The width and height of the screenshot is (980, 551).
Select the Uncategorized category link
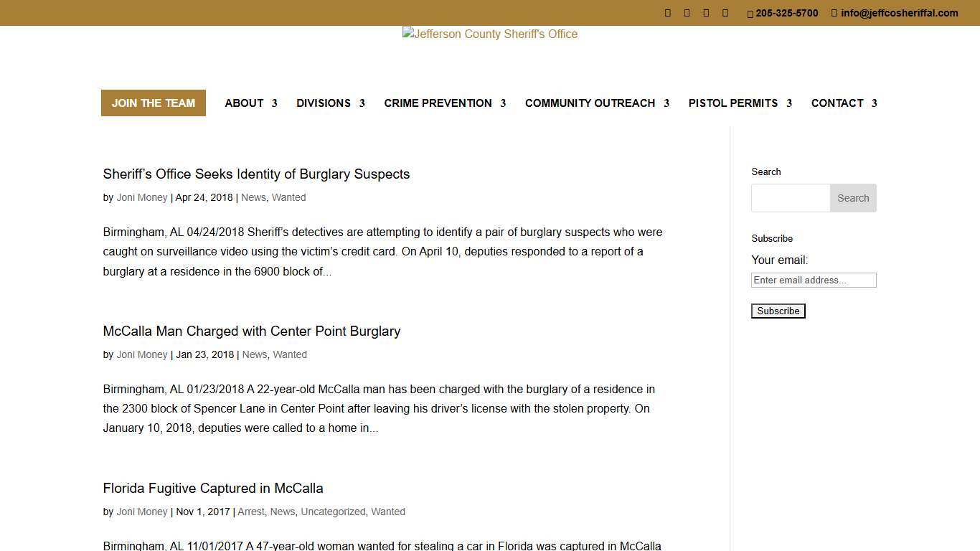pos(333,512)
